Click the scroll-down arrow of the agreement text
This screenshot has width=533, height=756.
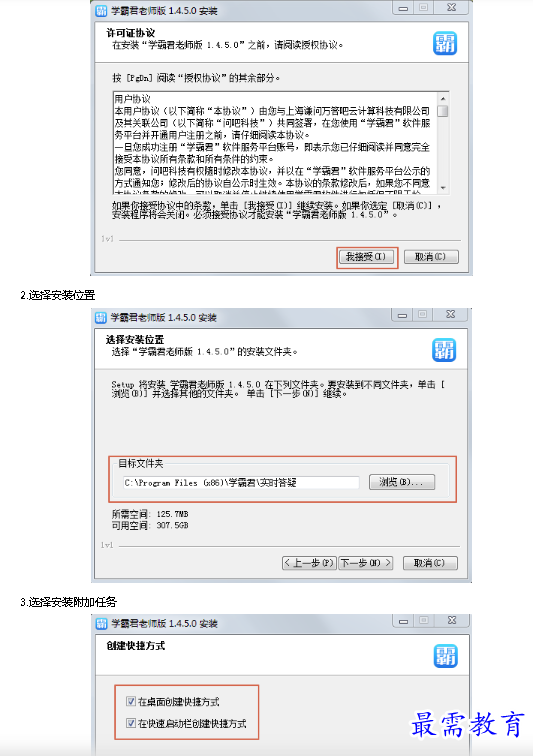pos(443,188)
